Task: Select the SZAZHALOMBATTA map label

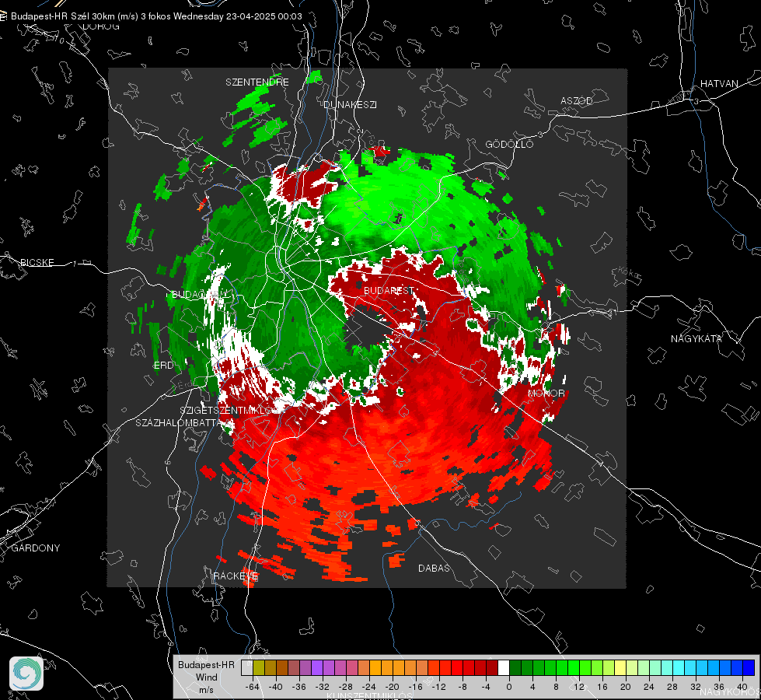Action: click(178, 422)
